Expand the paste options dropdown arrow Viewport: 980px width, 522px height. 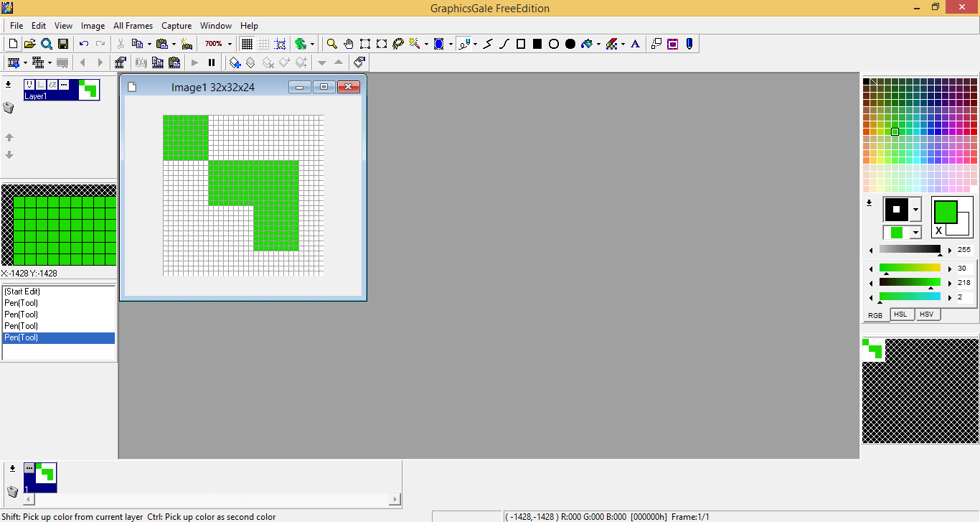click(x=174, y=44)
